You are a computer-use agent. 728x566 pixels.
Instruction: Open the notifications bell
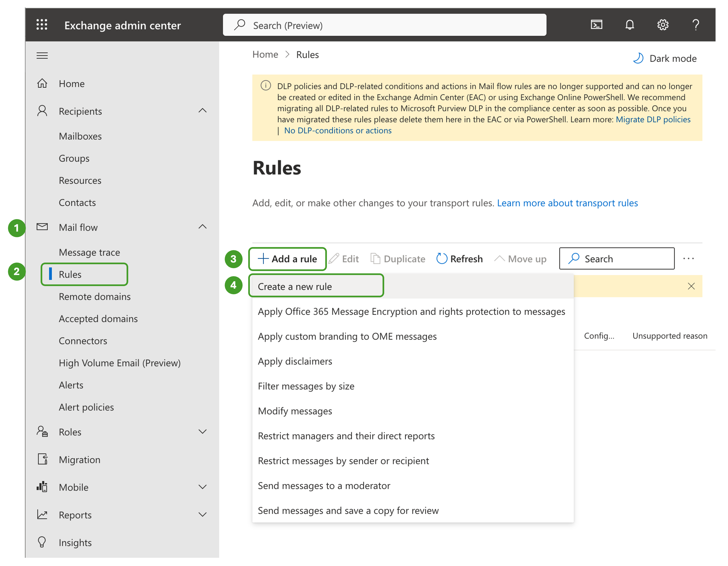pyautogui.click(x=629, y=25)
